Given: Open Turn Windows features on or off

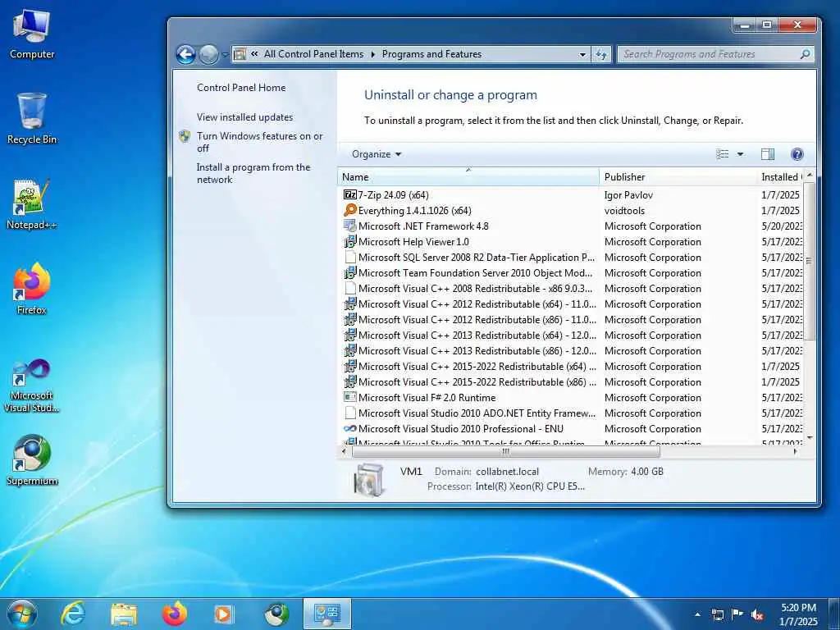Looking at the screenshot, I should tap(259, 142).
